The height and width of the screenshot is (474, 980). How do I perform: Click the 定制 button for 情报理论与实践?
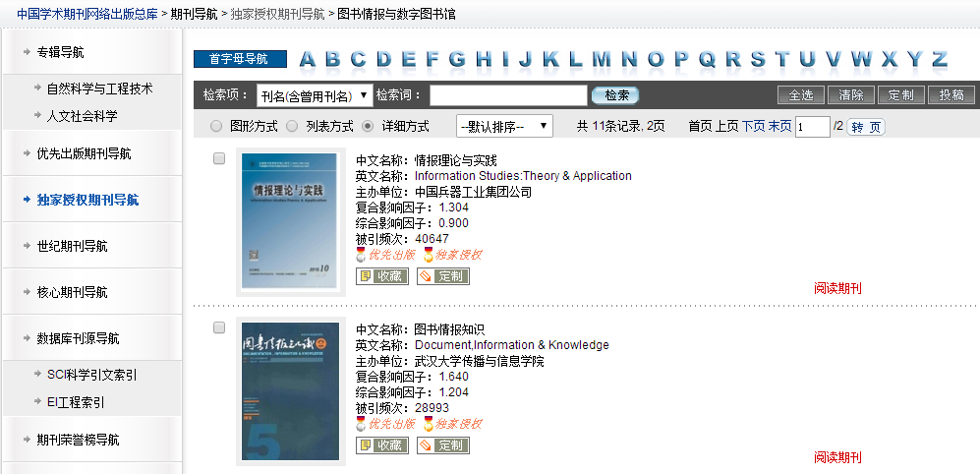443,276
